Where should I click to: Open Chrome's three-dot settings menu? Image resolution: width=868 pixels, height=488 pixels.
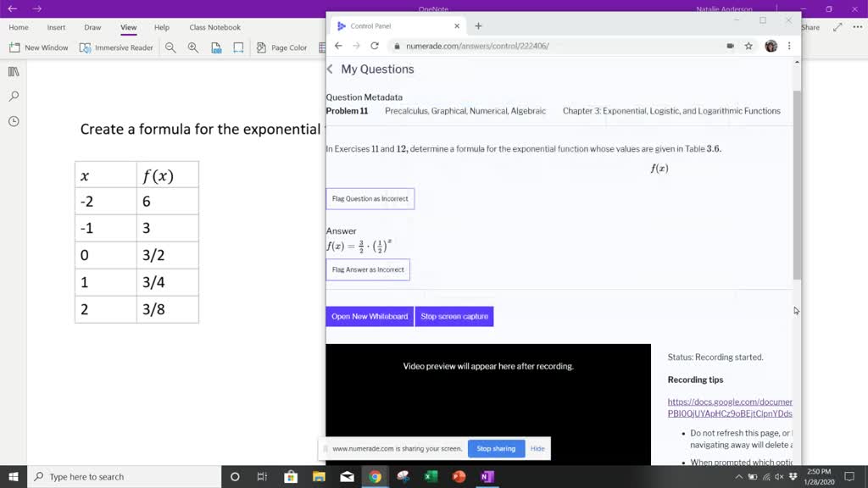789,46
